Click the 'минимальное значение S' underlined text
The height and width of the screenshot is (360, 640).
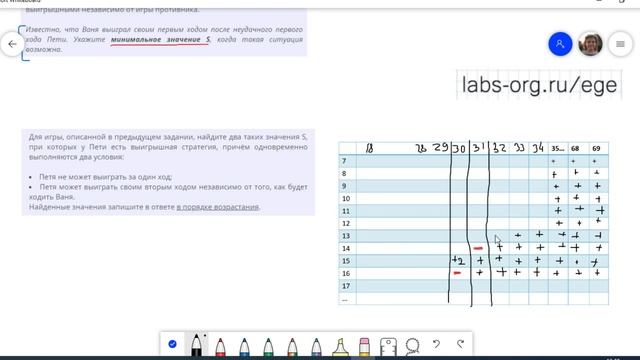tap(160, 40)
